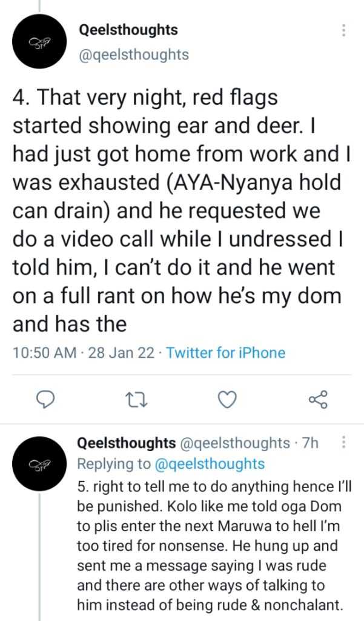Tap the @qeelsthoughts handle under main name
This screenshot has width=364, height=621.
134,55
